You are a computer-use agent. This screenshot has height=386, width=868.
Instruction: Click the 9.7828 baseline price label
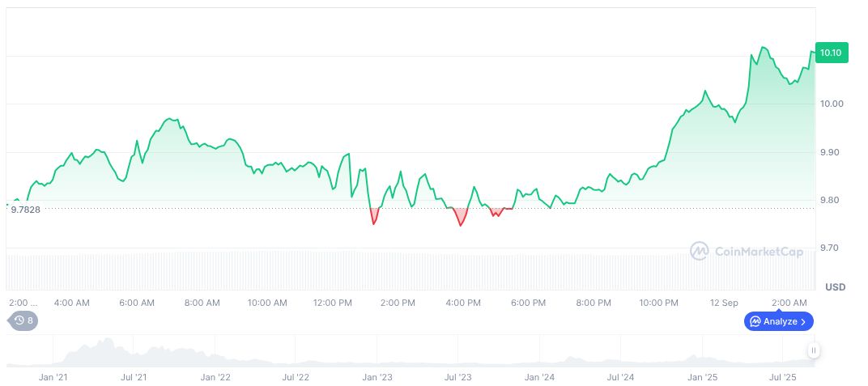click(25, 210)
